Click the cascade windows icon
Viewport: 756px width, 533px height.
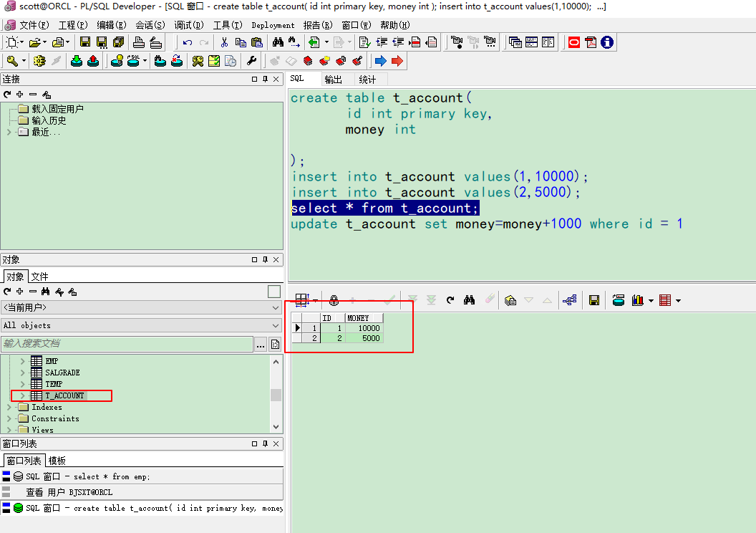click(x=515, y=42)
